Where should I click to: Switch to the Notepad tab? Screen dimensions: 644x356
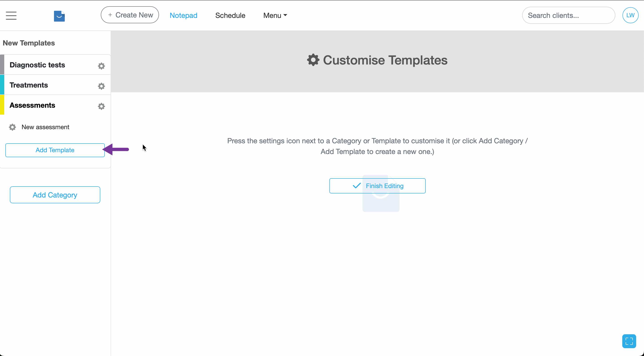point(183,15)
